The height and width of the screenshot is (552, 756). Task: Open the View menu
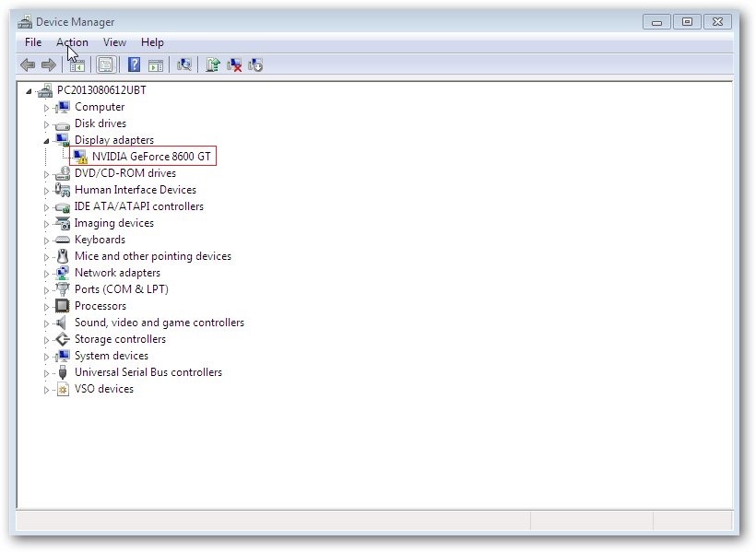114,42
